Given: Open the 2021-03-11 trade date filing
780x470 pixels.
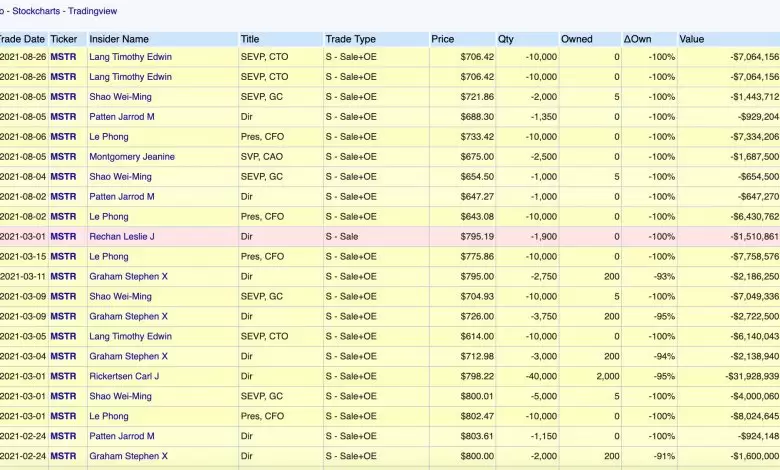Looking at the screenshot, I should [22, 277].
